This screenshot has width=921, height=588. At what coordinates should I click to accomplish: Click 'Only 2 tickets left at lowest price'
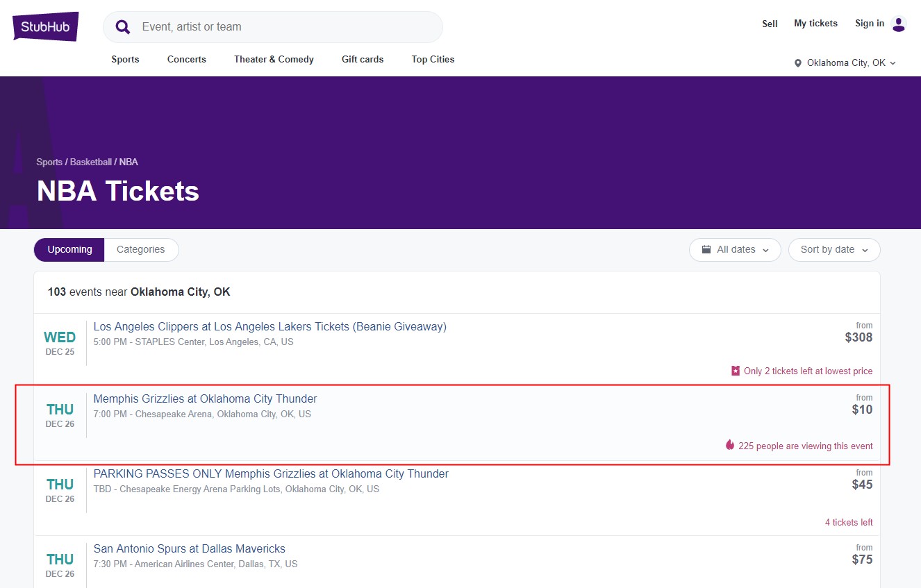pos(808,371)
